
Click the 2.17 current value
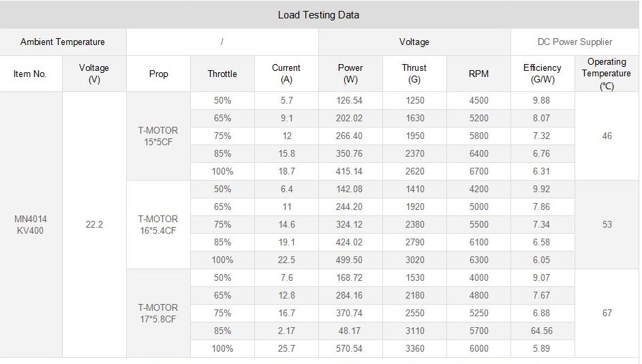point(286,331)
